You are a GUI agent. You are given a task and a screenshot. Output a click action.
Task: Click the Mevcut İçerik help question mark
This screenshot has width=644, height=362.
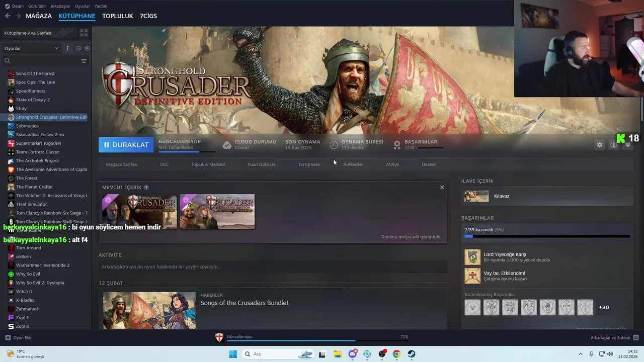tap(146, 188)
